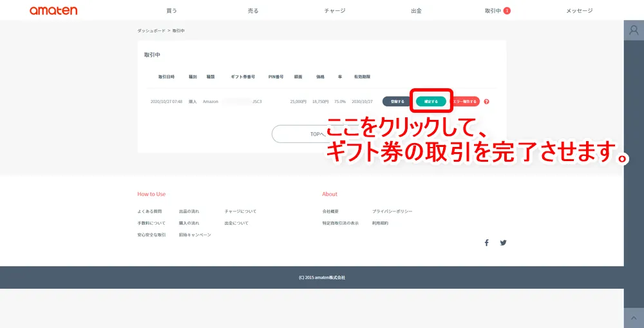The width and height of the screenshot is (644, 328).
Task: Open 購入の流れ link
Action: pos(189,223)
